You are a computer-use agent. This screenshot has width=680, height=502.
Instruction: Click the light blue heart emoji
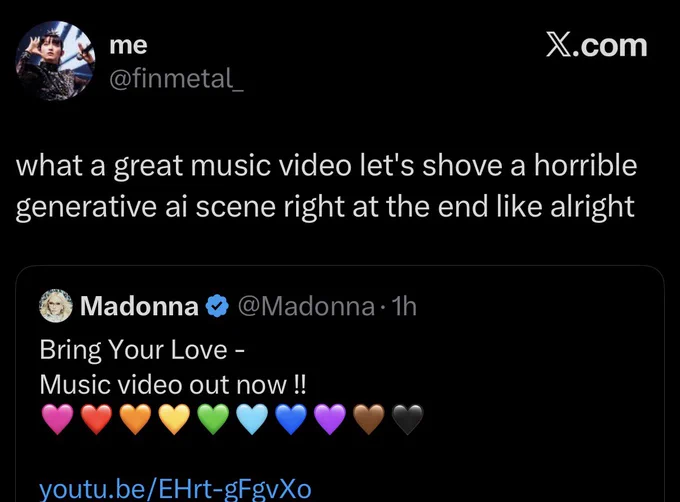252,419
